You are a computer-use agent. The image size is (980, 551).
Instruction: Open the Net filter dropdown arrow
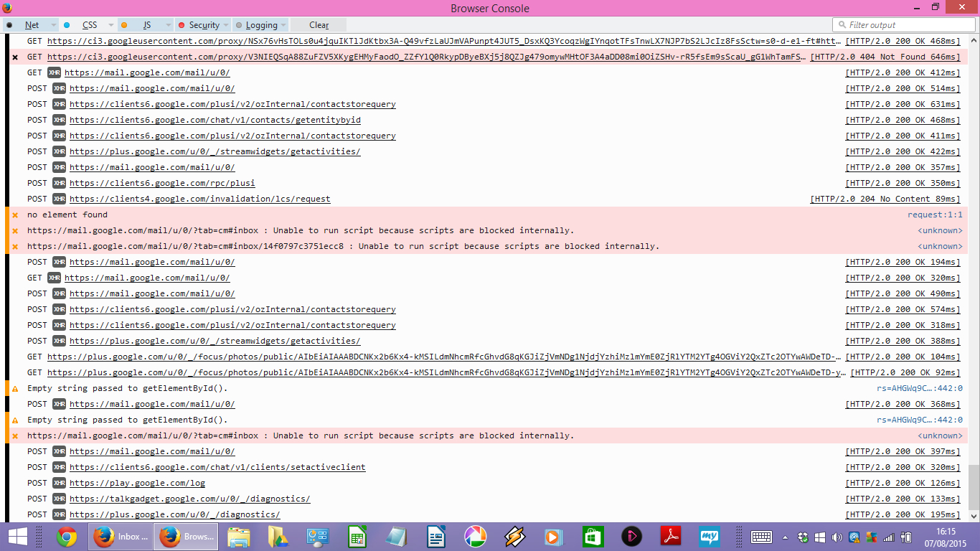55,25
